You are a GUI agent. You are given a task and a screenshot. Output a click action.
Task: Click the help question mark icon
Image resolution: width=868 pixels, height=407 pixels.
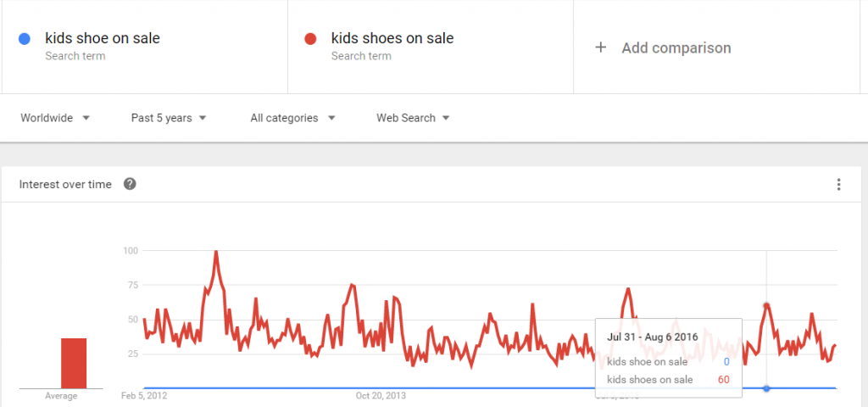click(x=130, y=184)
